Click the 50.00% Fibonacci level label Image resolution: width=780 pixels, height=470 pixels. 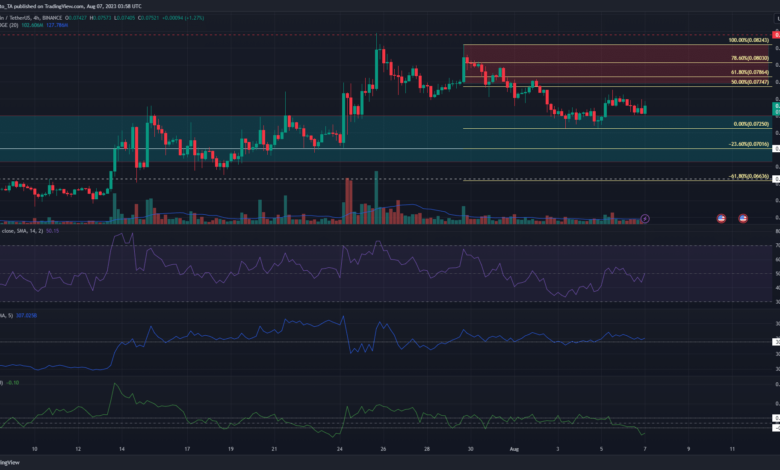[x=748, y=84]
